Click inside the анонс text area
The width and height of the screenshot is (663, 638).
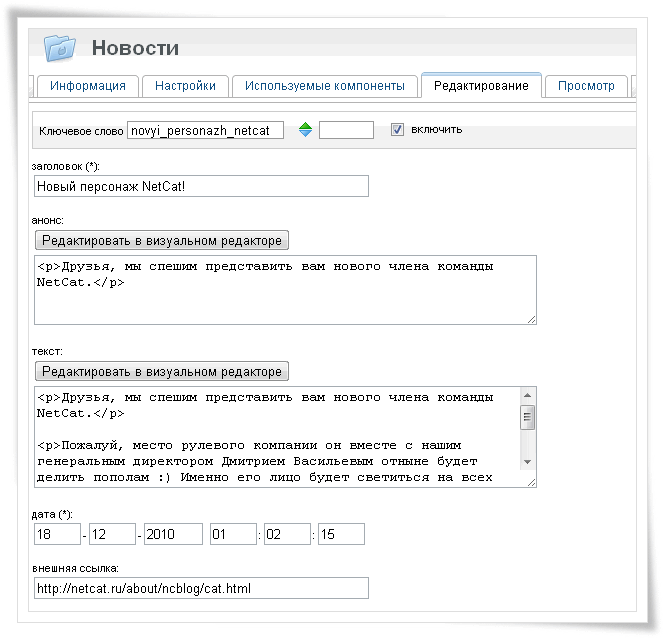coord(285,290)
